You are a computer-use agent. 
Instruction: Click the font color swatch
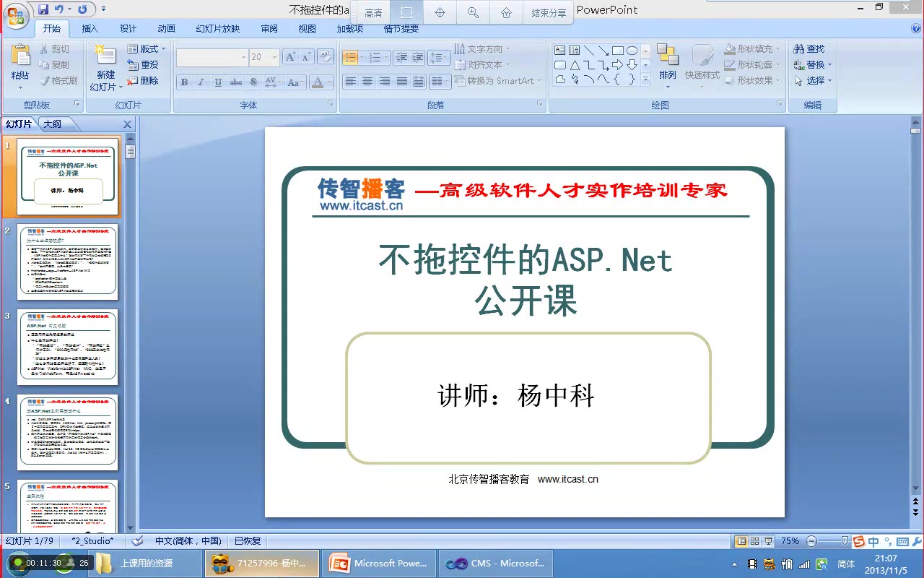[318, 82]
